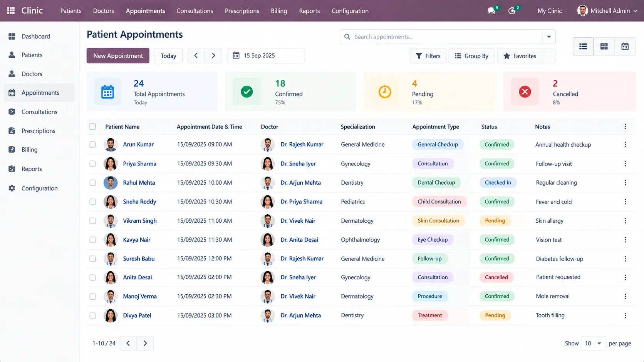The width and height of the screenshot is (644, 362).
Task: Open row actions menu for Arun Kumar
Action: (625, 145)
